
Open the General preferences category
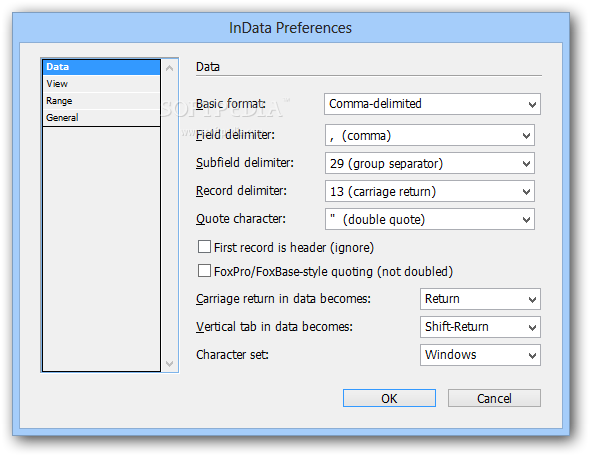101,117
